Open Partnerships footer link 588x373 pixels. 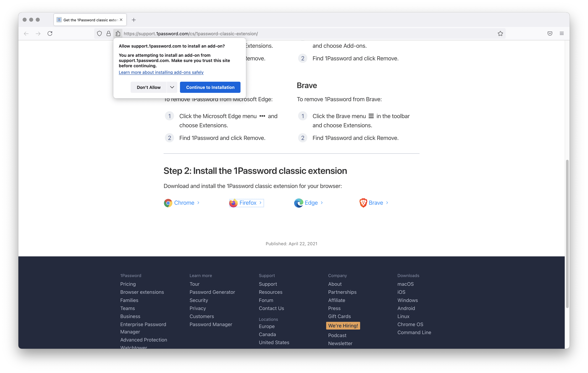click(x=342, y=292)
